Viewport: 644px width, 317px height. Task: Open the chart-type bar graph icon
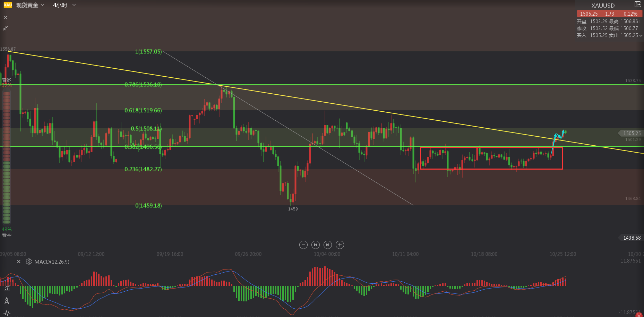[7, 288]
